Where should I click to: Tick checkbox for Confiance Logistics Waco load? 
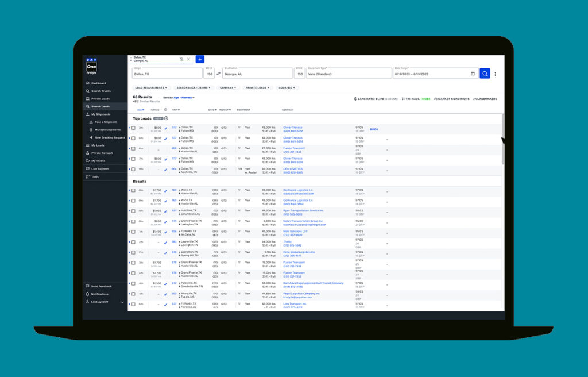(x=134, y=190)
